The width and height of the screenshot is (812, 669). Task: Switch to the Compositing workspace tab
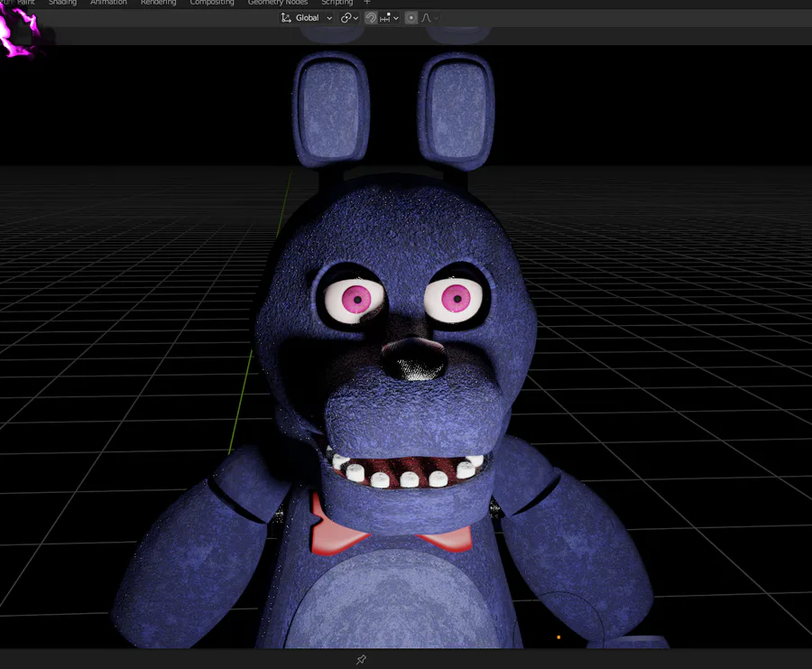212,3
